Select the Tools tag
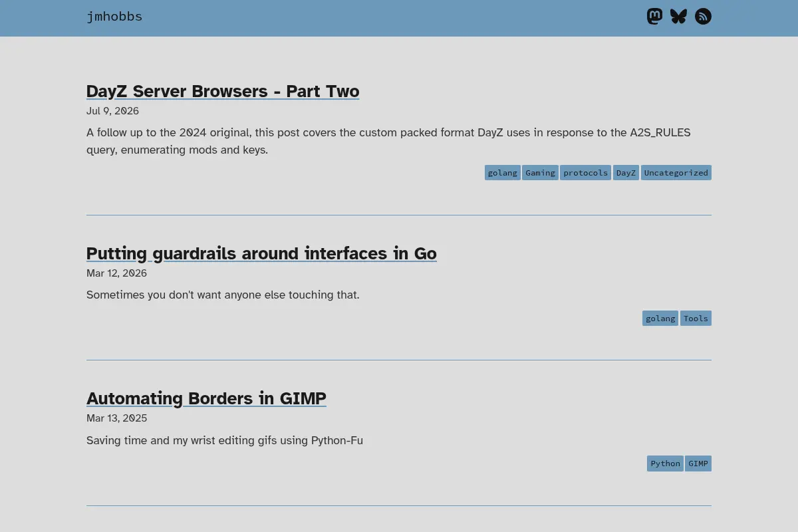Viewport: 798px width, 532px height. click(696, 319)
